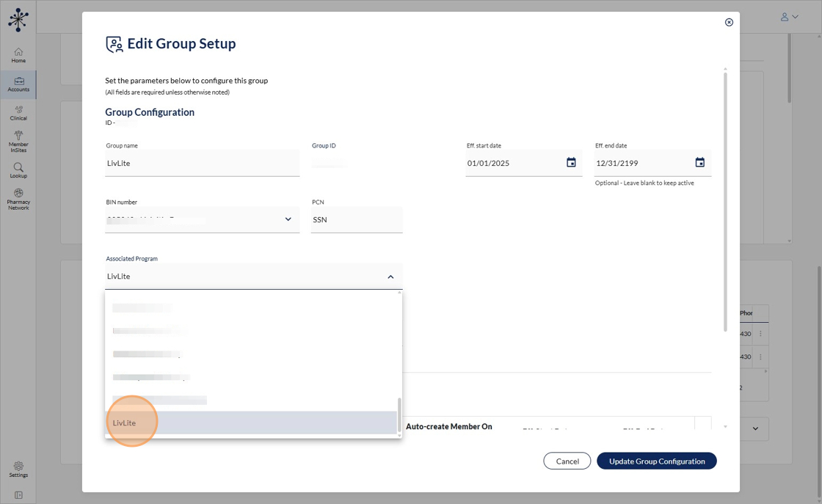Open Settings from sidebar
The image size is (822, 504).
(x=18, y=470)
